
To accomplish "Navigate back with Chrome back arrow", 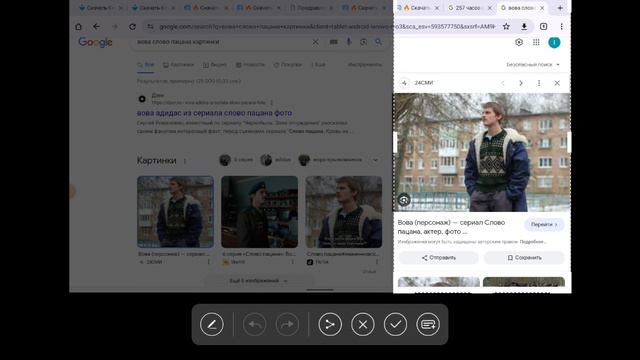I will point(96,27).
